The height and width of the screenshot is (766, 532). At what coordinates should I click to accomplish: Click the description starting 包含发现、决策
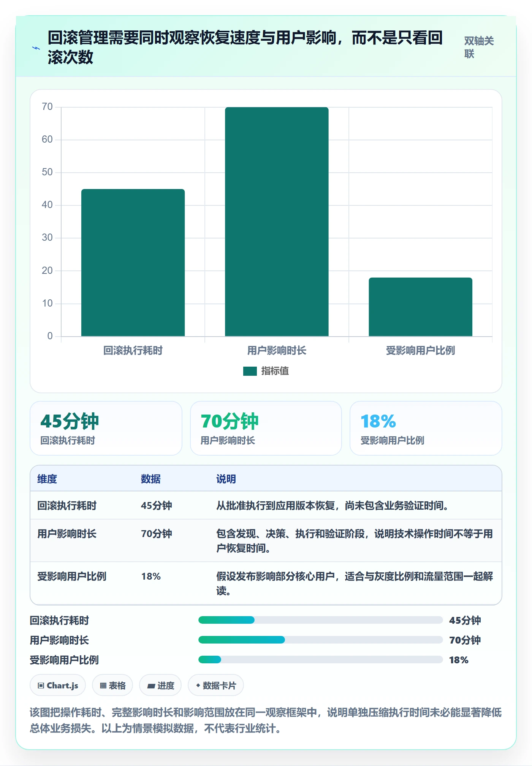pyautogui.click(x=355, y=541)
